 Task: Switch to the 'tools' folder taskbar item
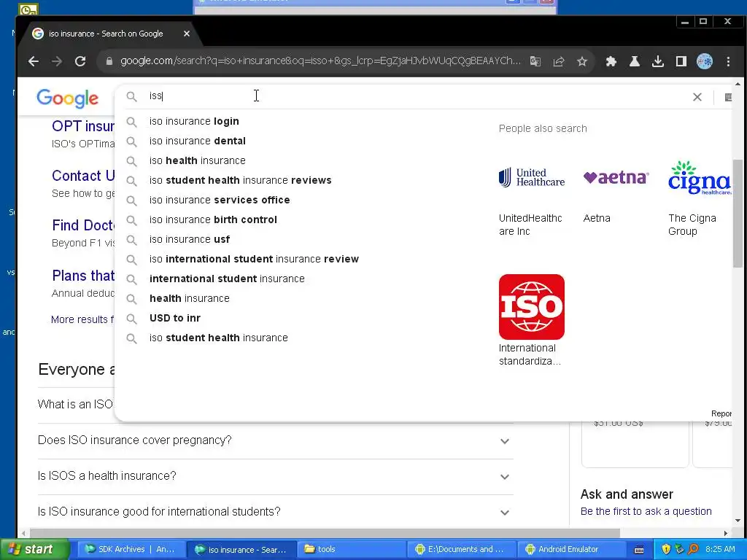pos(352,549)
